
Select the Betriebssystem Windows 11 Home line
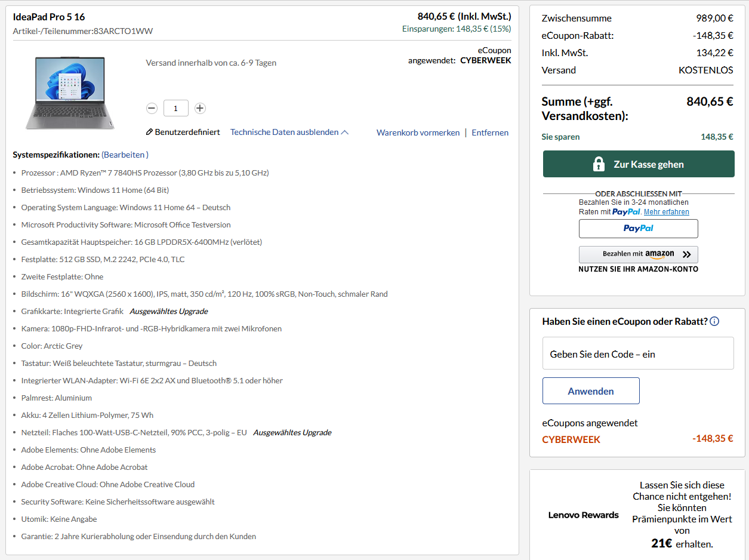coord(95,190)
